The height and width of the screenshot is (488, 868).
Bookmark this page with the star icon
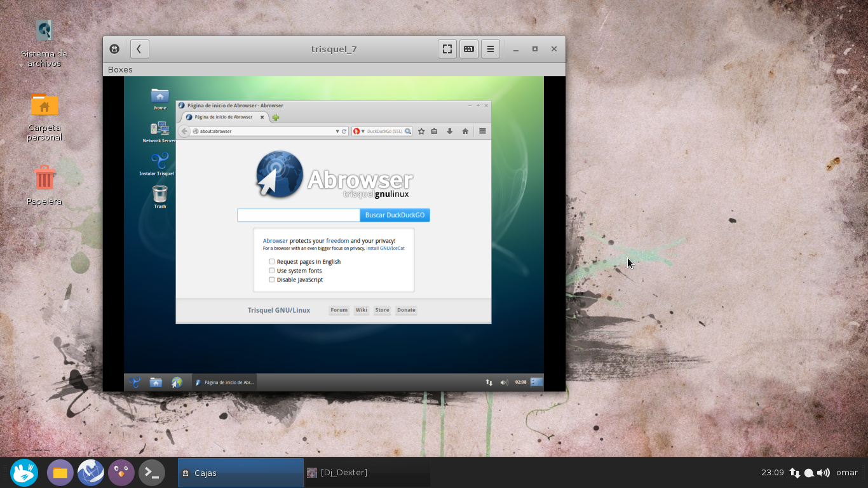click(421, 132)
